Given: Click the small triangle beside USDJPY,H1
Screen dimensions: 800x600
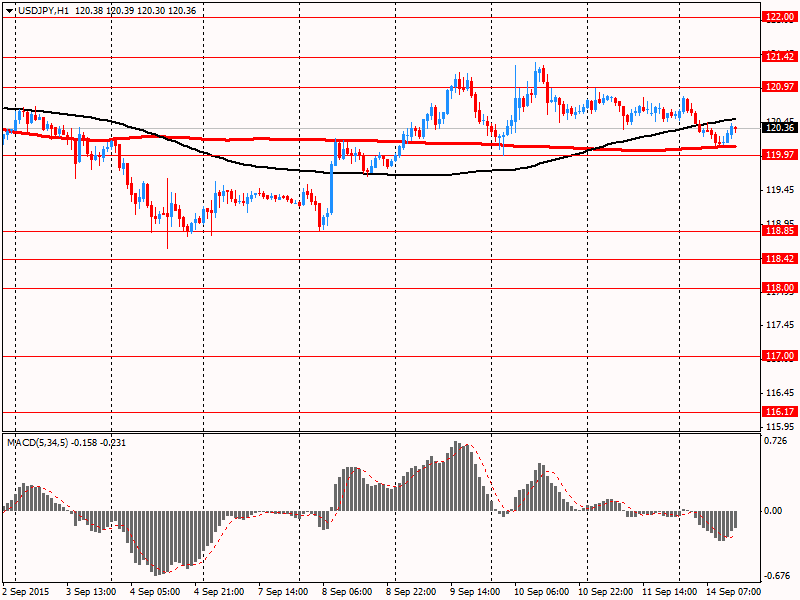Looking at the screenshot, I should tap(9, 9).
